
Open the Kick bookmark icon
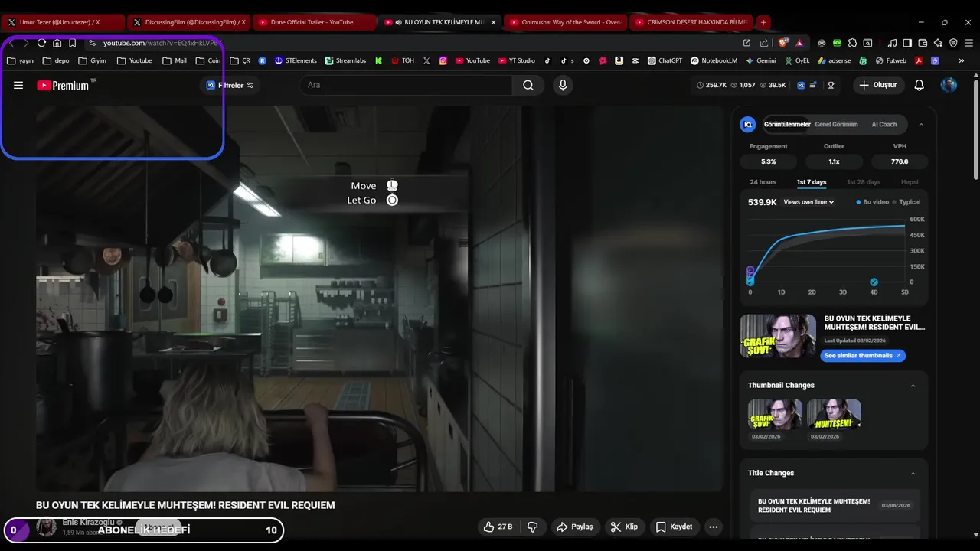(x=378, y=60)
